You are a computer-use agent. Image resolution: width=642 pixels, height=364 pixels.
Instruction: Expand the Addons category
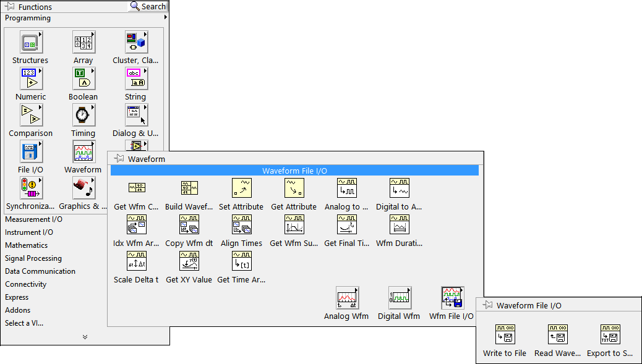pyautogui.click(x=17, y=310)
